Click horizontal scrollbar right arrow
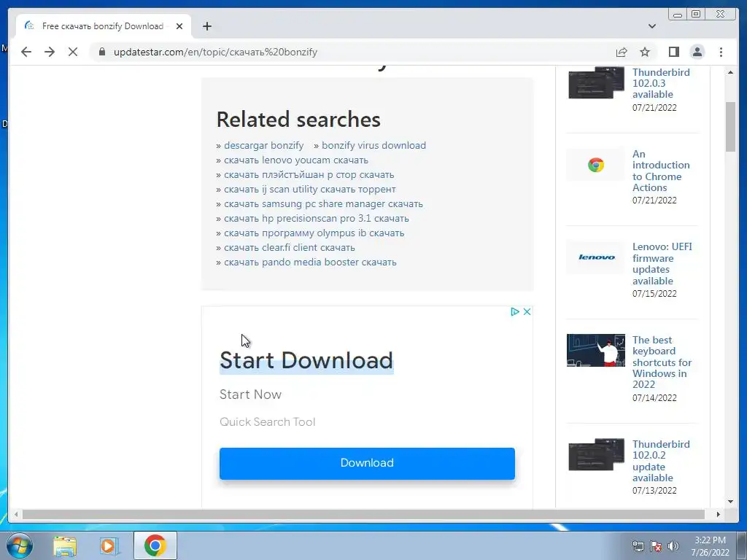 [x=719, y=514]
